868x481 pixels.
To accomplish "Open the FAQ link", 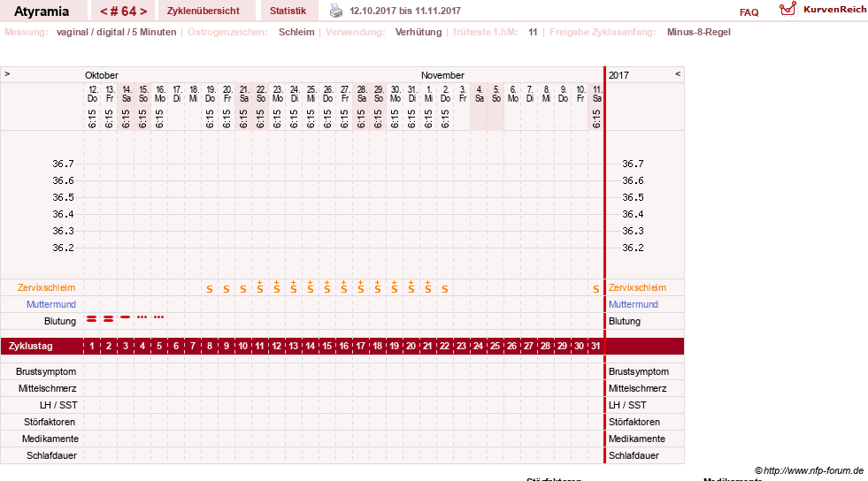I will click(x=749, y=12).
